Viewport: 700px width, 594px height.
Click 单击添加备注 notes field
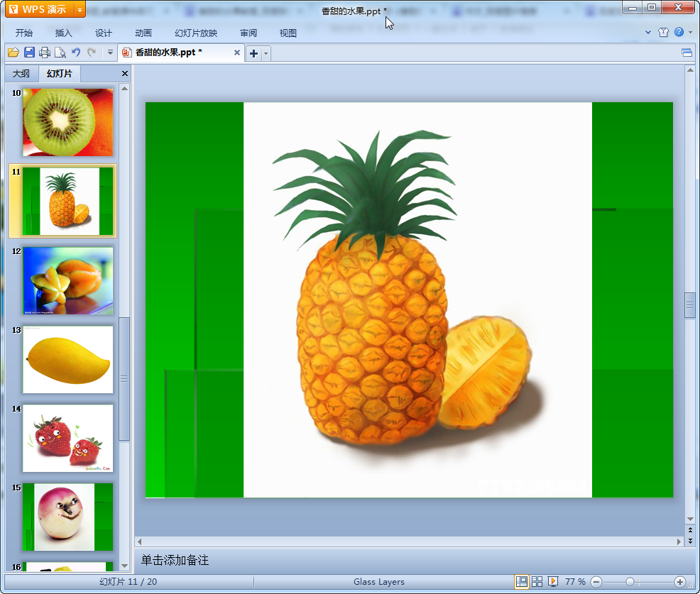410,561
